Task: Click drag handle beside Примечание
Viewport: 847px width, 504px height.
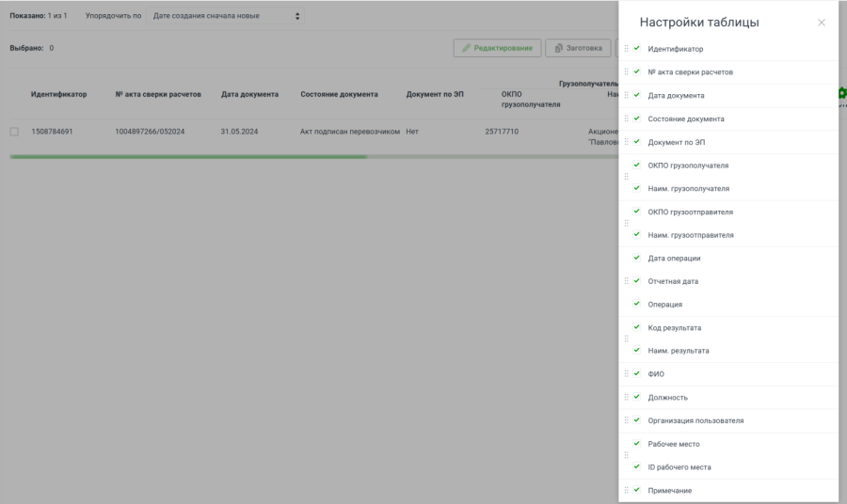Action: (627, 490)
